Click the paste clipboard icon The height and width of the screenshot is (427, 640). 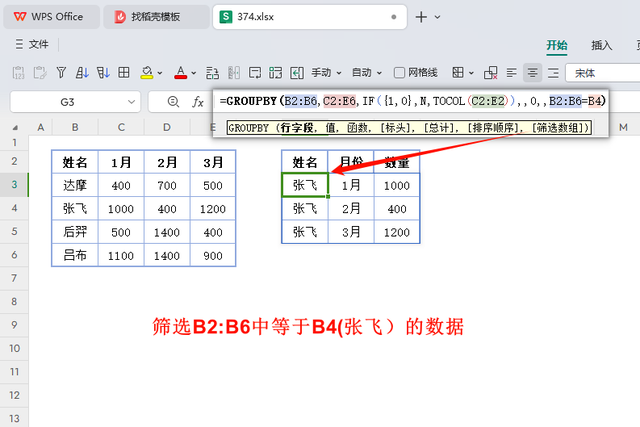40,73
